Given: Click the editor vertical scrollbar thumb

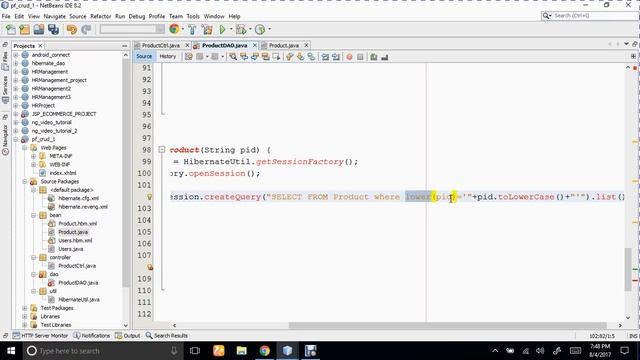Looking at the screenshot, I should pos(628,269).
